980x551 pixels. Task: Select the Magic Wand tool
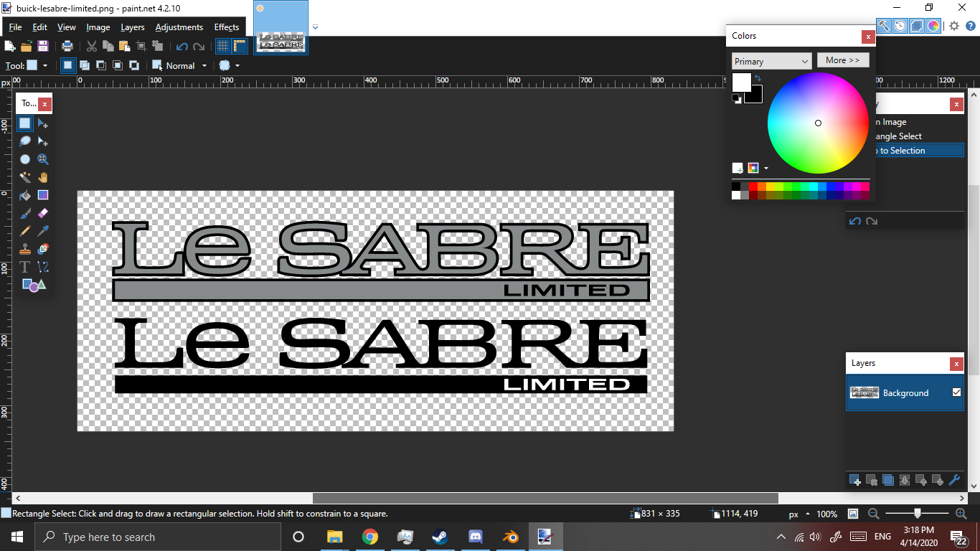25,177
